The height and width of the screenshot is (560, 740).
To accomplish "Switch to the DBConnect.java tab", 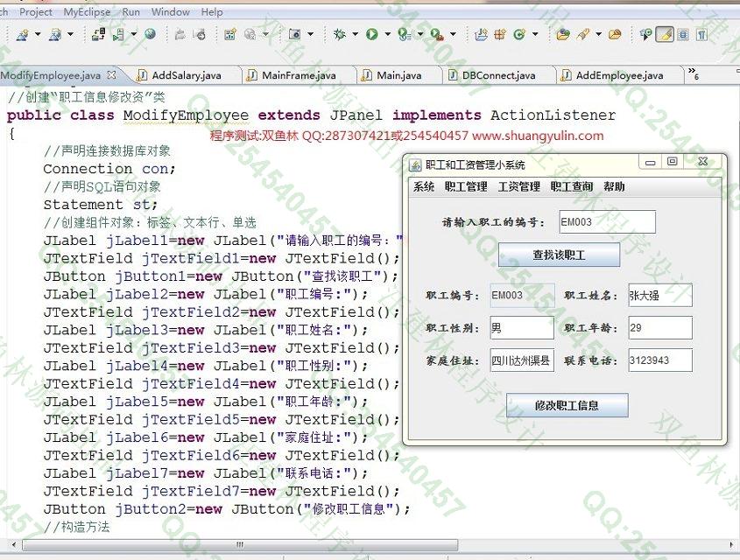I will (x=497, y=75).
